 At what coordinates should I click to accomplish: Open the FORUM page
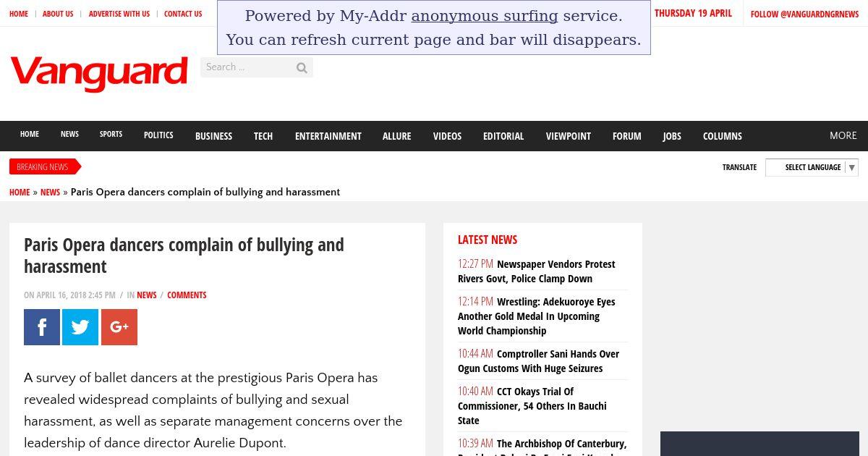click(x=626, y=136)
